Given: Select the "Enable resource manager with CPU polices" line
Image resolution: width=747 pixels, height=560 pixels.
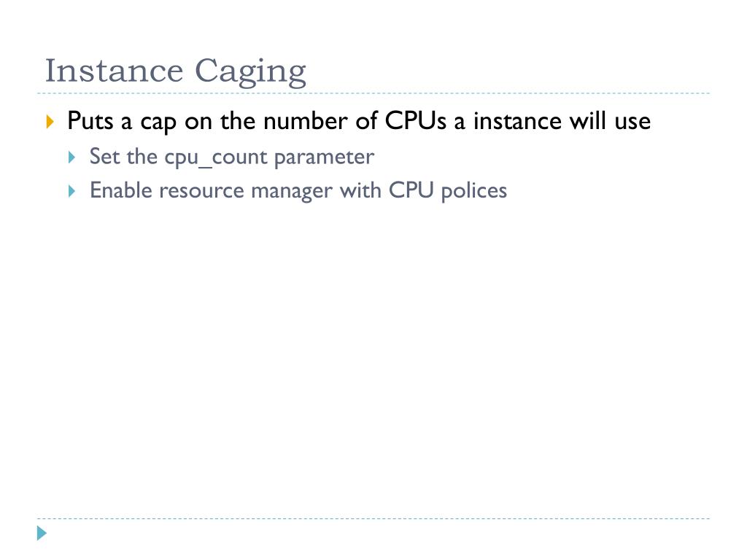Looking at the screenshot, I should pos(298,191).
